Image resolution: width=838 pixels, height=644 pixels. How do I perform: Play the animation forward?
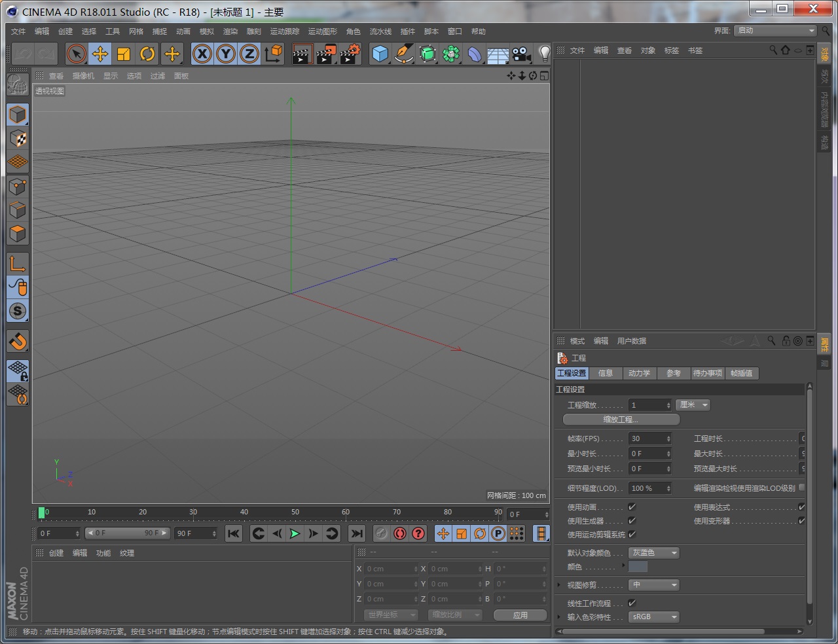click(295, 533)
